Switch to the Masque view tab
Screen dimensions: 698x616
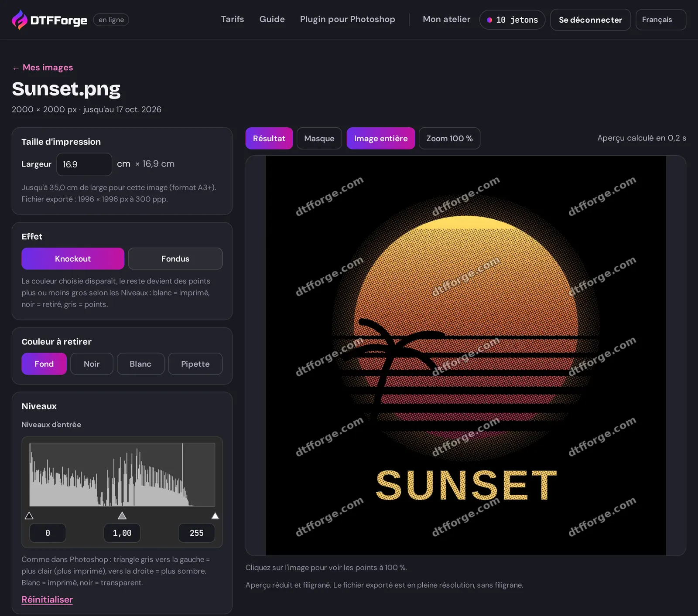(319, 138)
